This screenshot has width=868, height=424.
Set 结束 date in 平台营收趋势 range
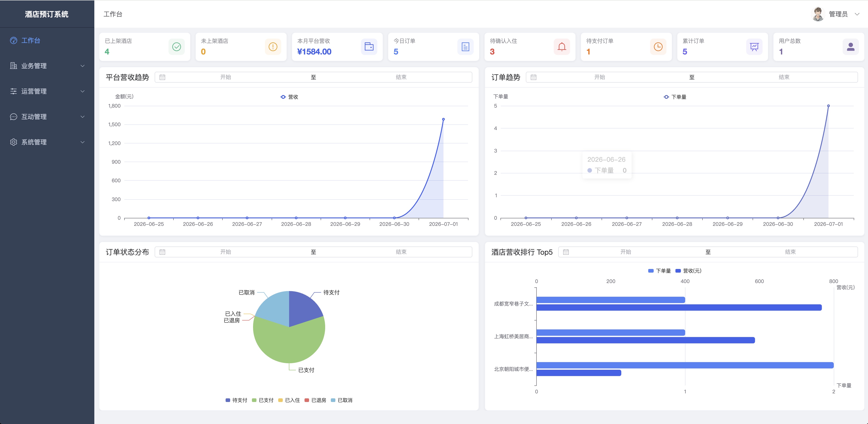click(x=401, y=77)
